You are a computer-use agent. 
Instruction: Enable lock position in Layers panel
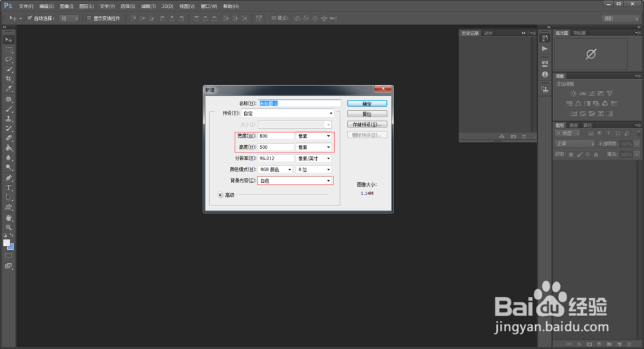pyautogui.click(x=588, y=155)
